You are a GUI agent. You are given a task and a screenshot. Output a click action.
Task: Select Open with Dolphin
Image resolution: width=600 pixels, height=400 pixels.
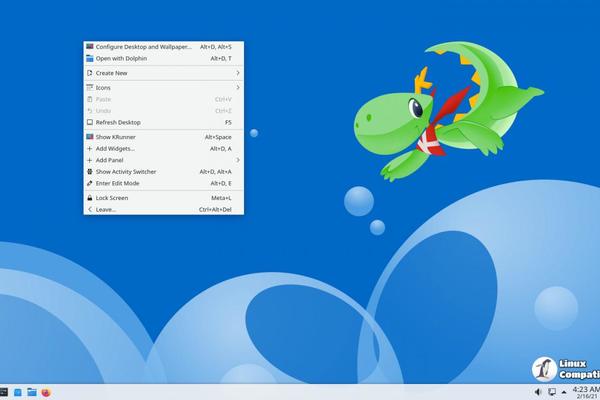(124, 58)
